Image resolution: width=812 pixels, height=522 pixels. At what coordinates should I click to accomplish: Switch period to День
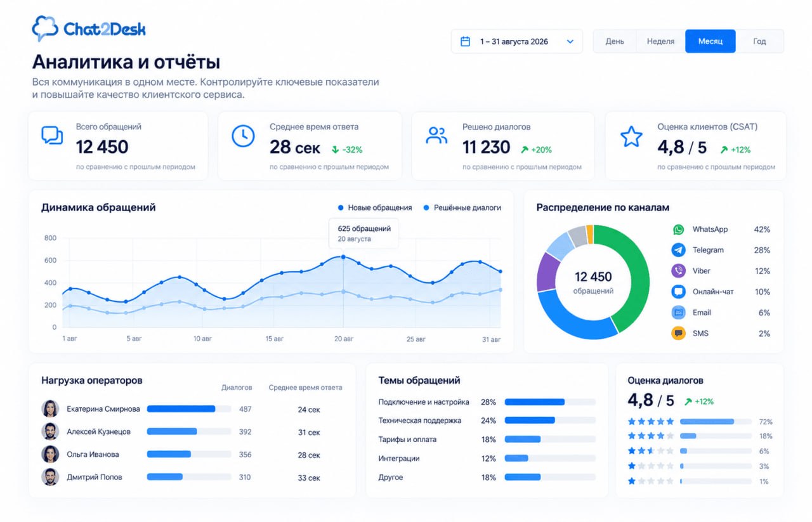coord(615,41)
